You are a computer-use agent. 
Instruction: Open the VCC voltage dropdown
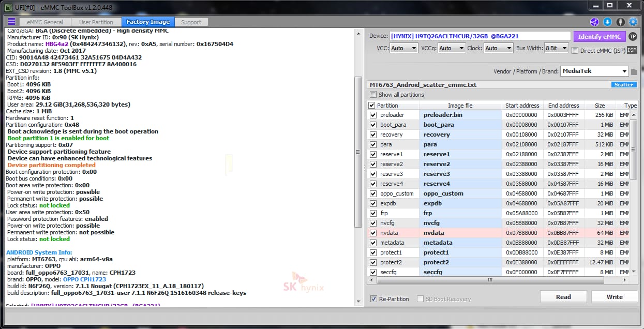tap(404, 48)
